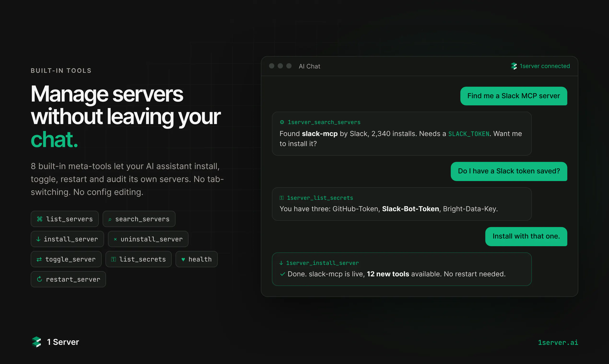The image size is (609, 364).
Task: Click the bold Slack-Bot-Token text
Action: 410,209
